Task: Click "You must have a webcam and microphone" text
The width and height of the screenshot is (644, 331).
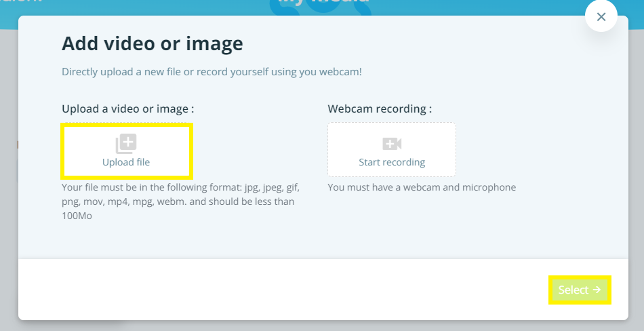Action: (422, 187)
